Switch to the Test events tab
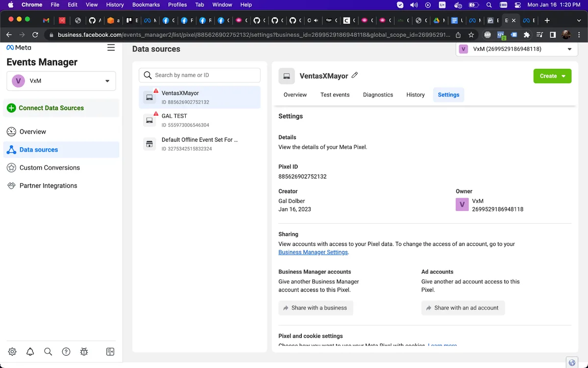The width and height of the screenshot is (588, 368). click(x=335, y=95)
